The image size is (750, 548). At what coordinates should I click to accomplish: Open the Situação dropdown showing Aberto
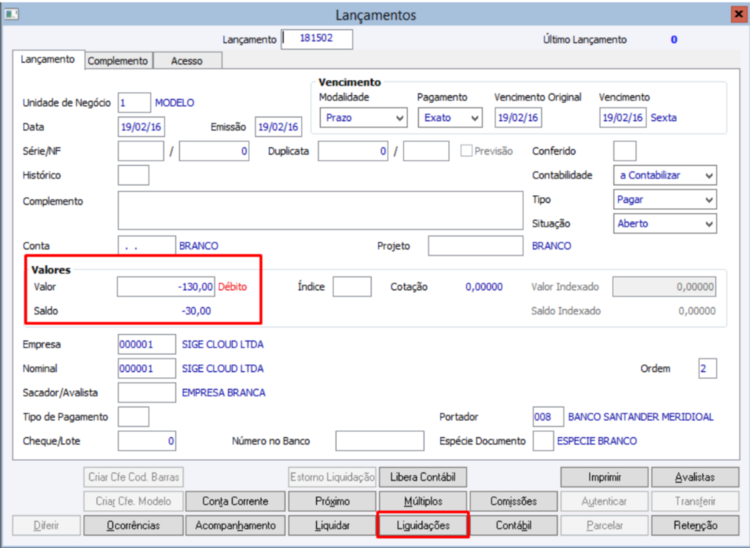pyautogui.click(x=665, y=223)
